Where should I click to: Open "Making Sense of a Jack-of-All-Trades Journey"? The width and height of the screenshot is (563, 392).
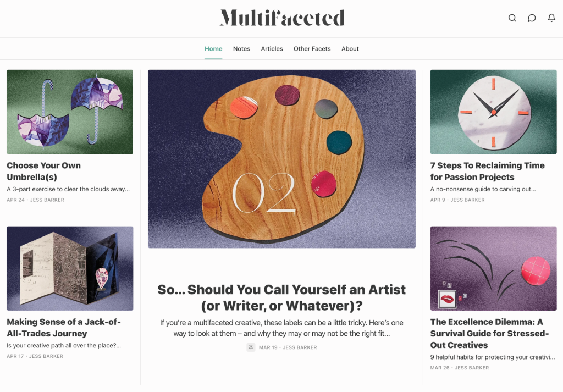64,328
